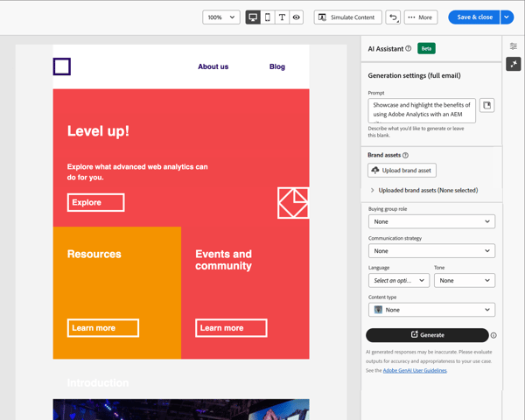Switch to mobile preview mode
Viewport: 525px width, 420px height.
coord(268,17)
